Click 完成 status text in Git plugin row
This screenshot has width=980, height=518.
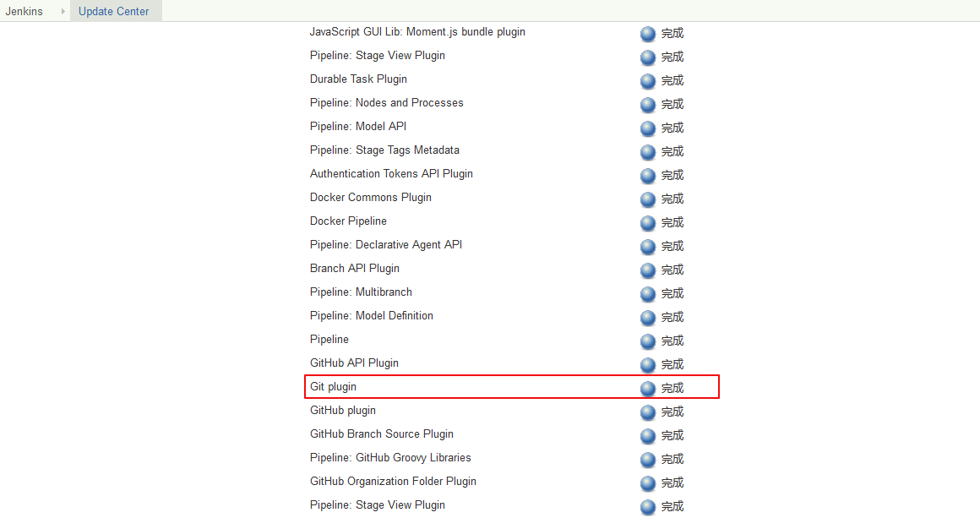(x=672, y=389)
